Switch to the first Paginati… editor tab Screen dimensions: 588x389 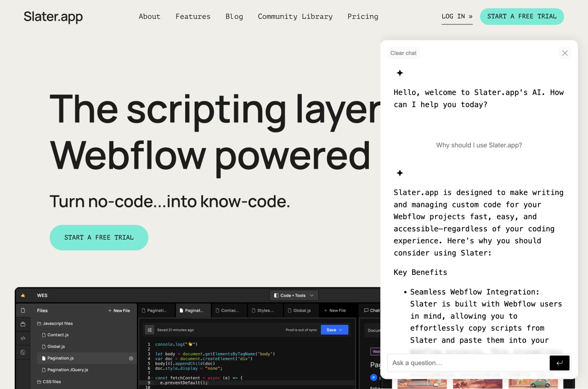(x=157, y=310)
